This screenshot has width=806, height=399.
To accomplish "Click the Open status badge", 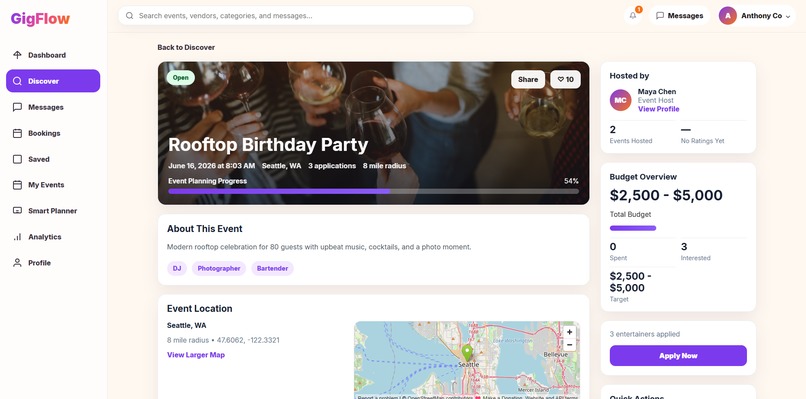I will pos(180,78).
